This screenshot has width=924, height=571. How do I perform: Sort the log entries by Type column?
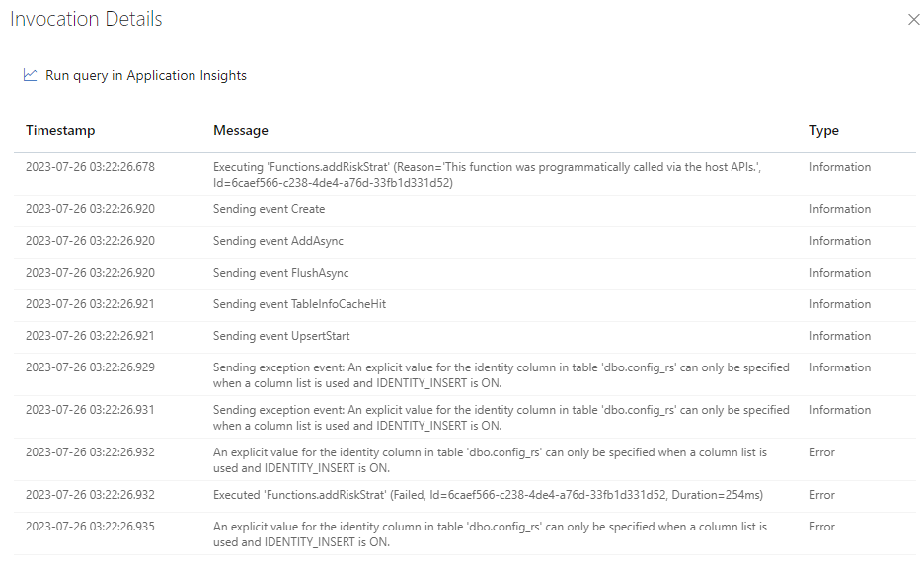pyautogui.click(x=823, y=130)
